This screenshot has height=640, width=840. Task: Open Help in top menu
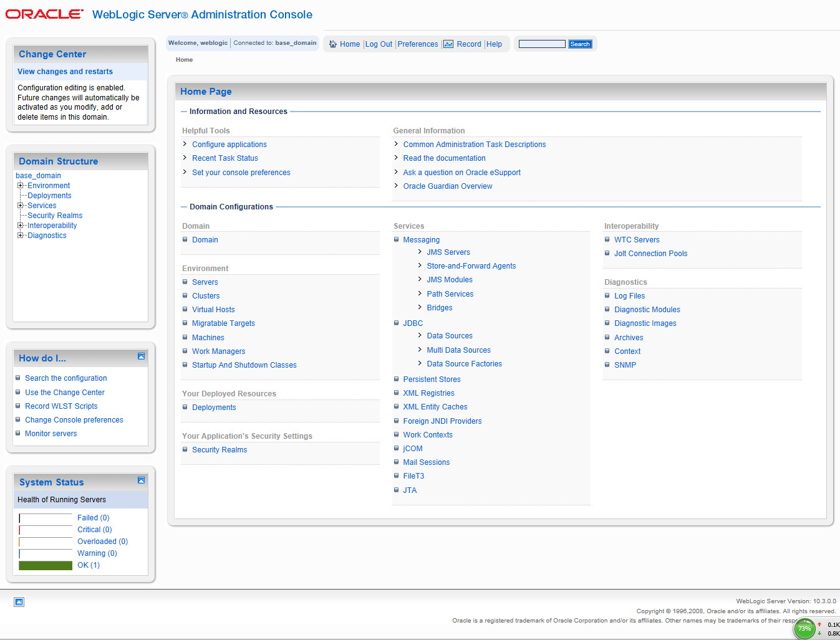494,44
